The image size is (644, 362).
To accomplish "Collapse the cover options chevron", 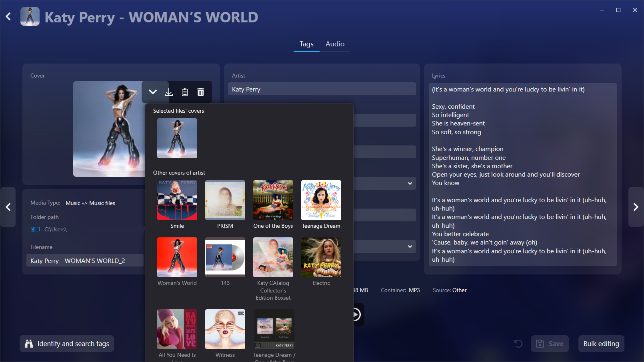I will coord(153,92).
